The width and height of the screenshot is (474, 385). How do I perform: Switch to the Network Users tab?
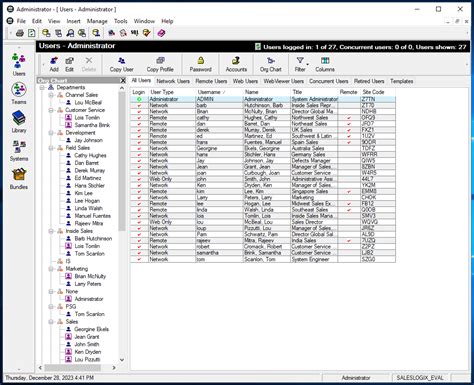(x=173, y=81)
